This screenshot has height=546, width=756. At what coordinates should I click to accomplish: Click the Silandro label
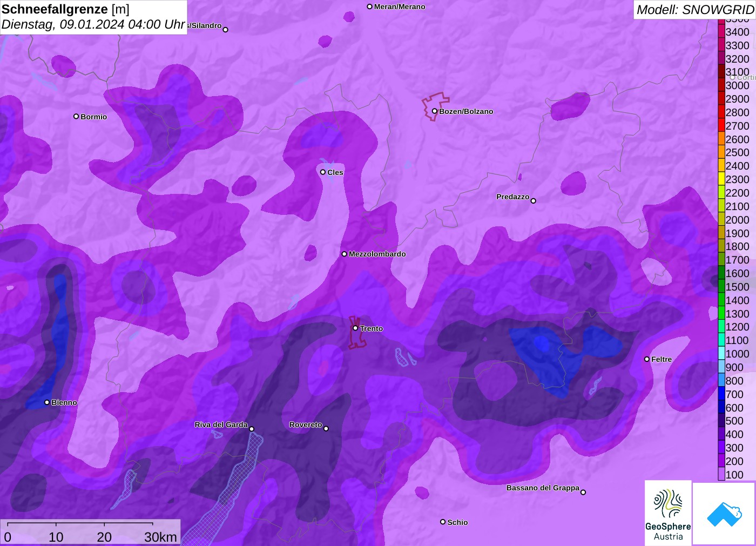(205, 25)
